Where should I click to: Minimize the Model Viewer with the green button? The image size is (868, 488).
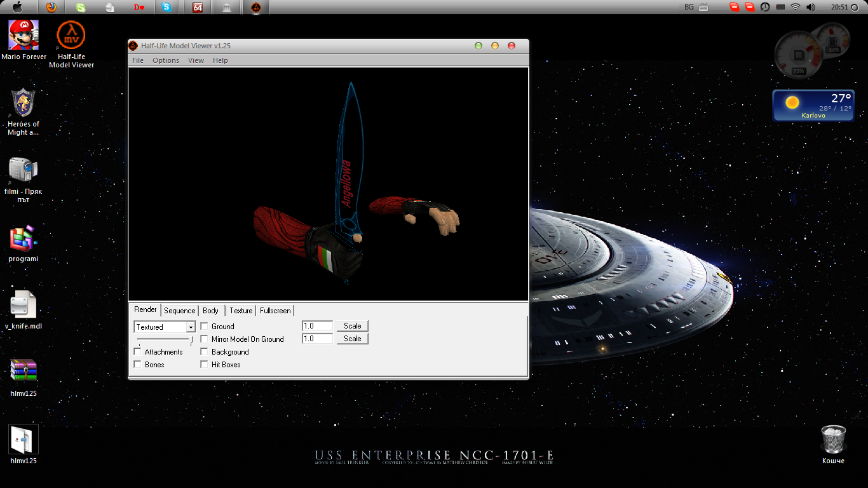(478, 46)
